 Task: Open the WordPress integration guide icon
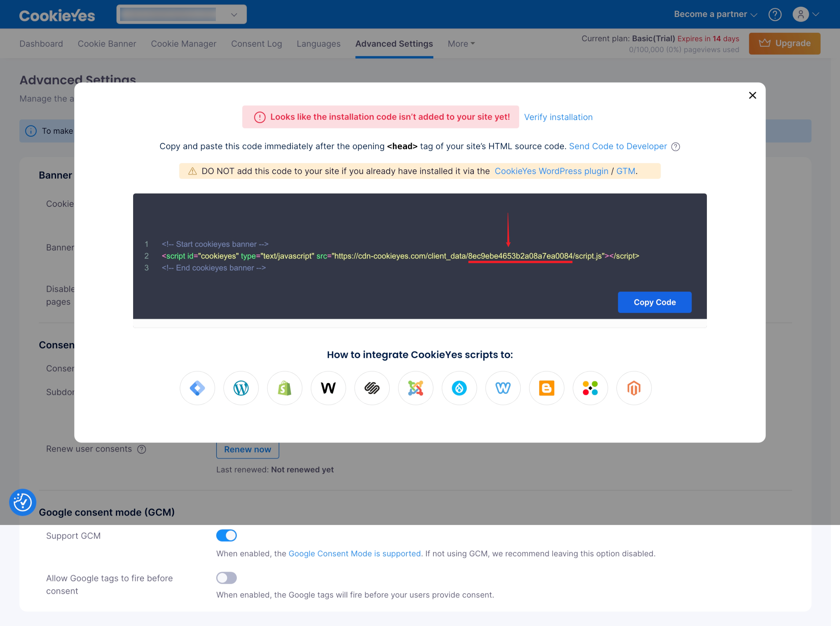pyautogui.click(x=241, y=388)
